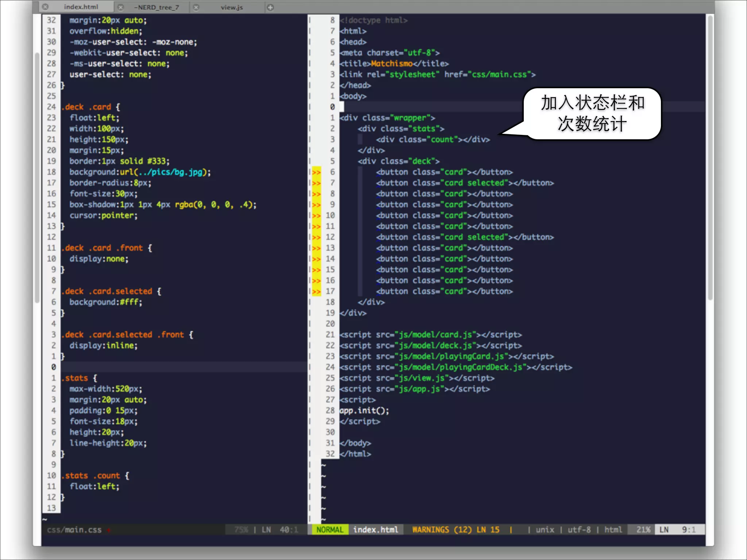
Task: Click the 21% position indicator
Action: 643,530
